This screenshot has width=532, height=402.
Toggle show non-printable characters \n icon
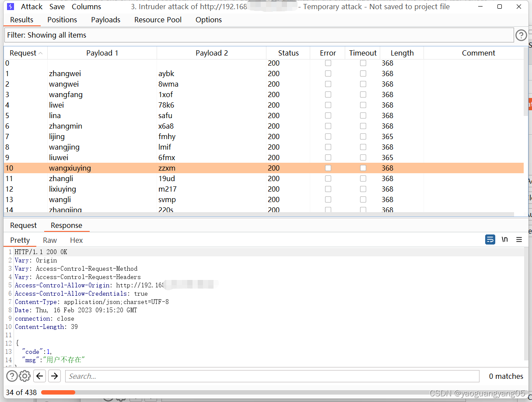pos(504,240)
